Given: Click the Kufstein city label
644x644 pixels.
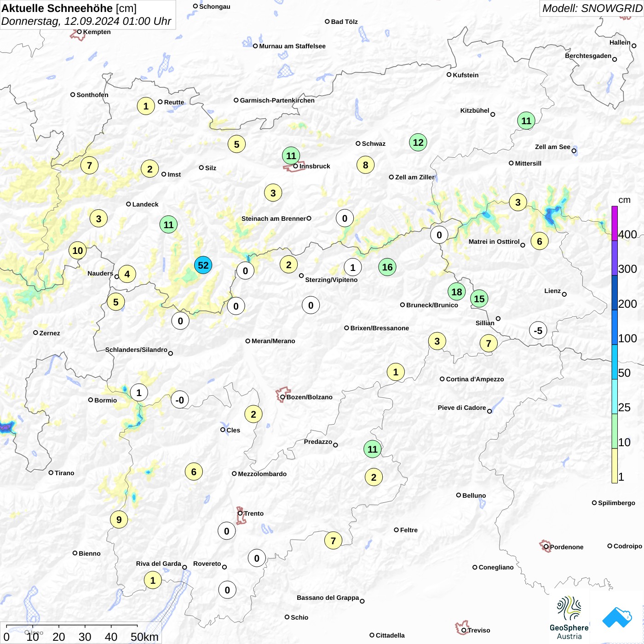Looking at the screenshot, I should (x=466, y=75).
